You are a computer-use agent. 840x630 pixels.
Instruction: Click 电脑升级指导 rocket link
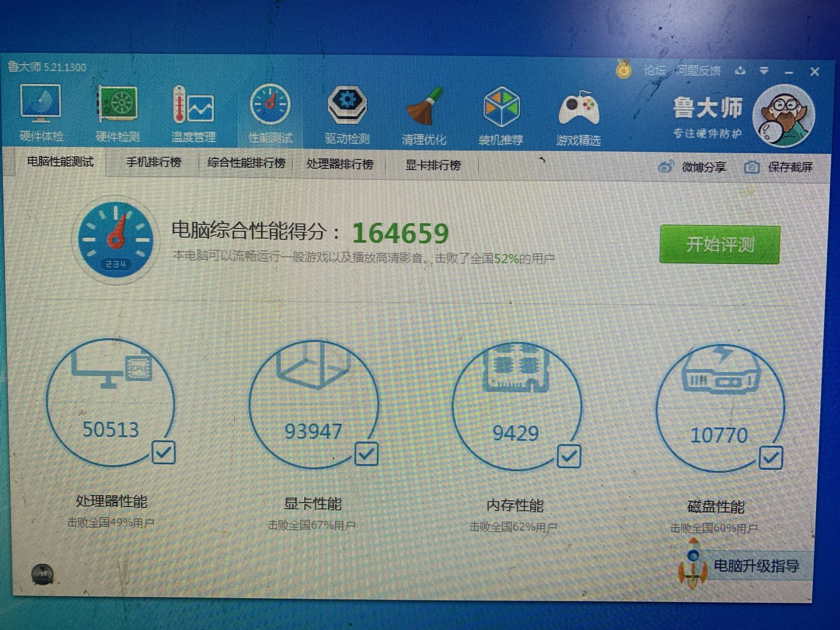click(x=756, y=566)
